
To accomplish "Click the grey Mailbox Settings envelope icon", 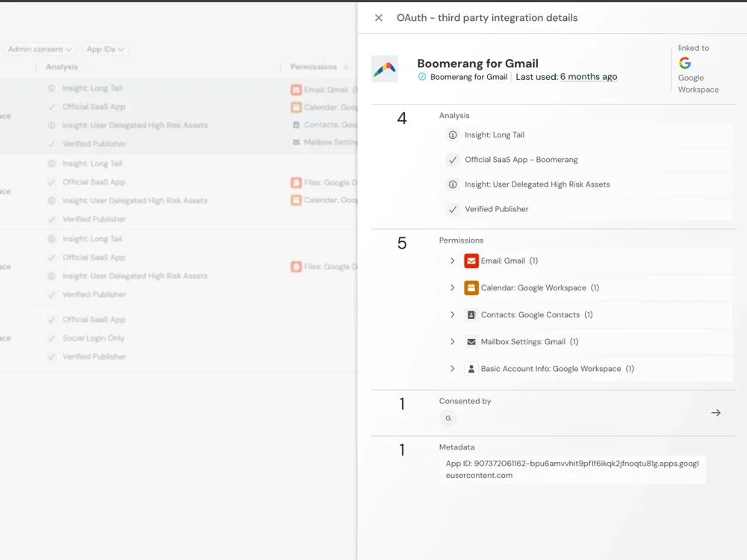I will [471, 342].
